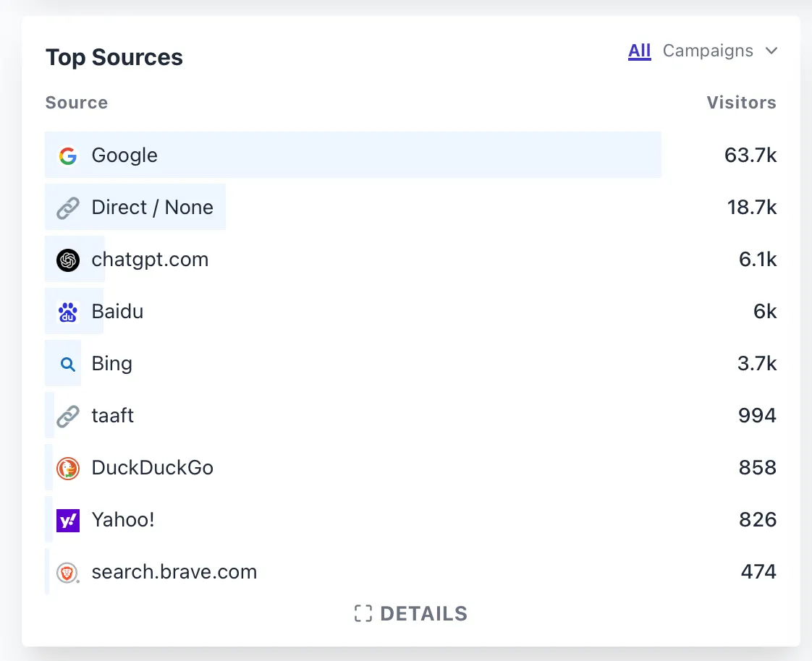
Task: Open the Campaigns dropdown
Action: (720, 51)
